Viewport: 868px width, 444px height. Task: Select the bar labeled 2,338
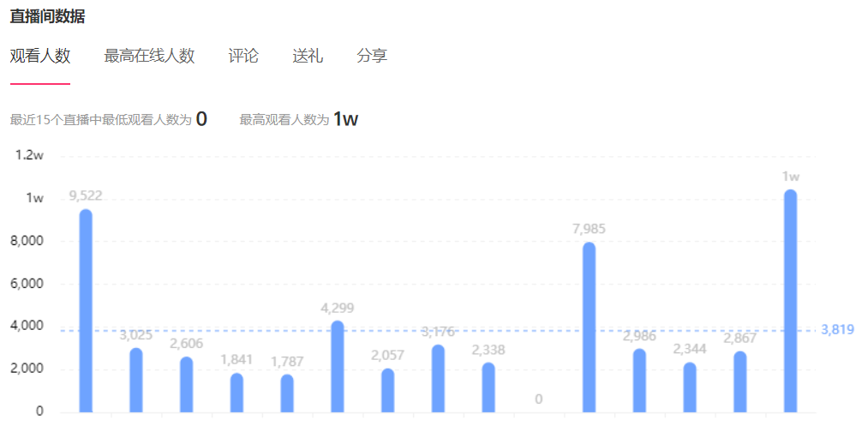click(488, 387)
